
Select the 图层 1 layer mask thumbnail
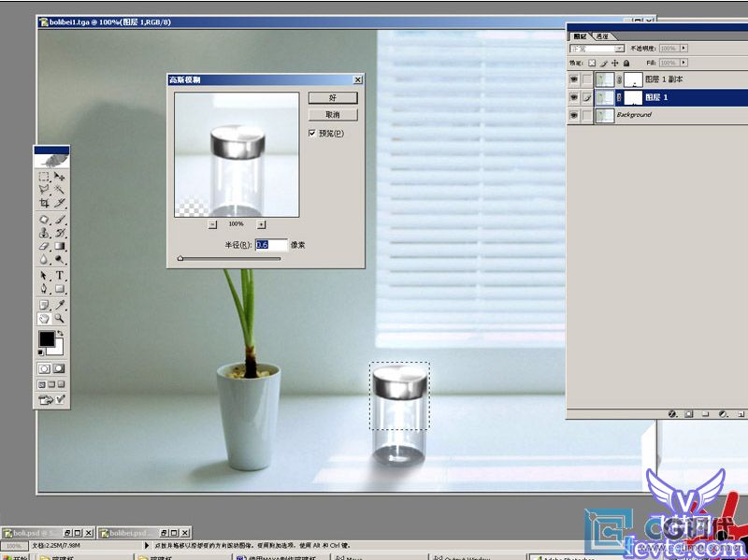634,98
